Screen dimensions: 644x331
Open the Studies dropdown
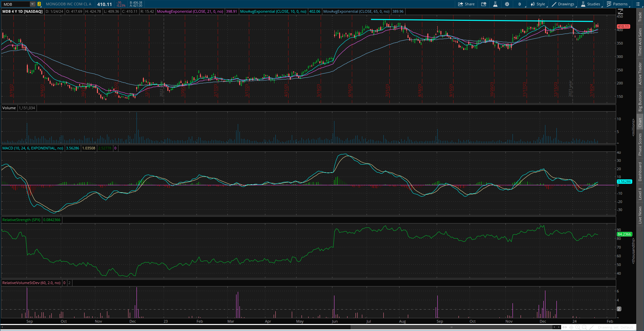[591, 4]
